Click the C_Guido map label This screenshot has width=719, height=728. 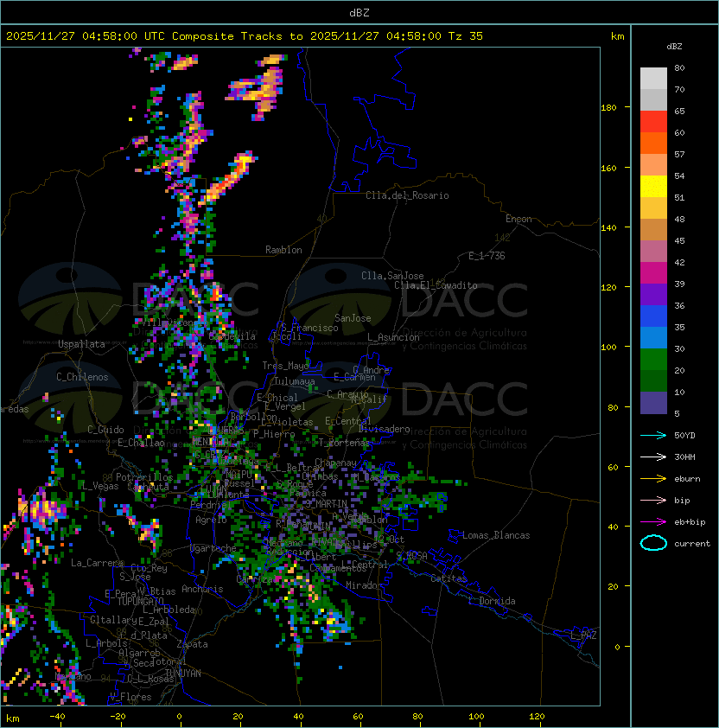[x=105, y=430]
